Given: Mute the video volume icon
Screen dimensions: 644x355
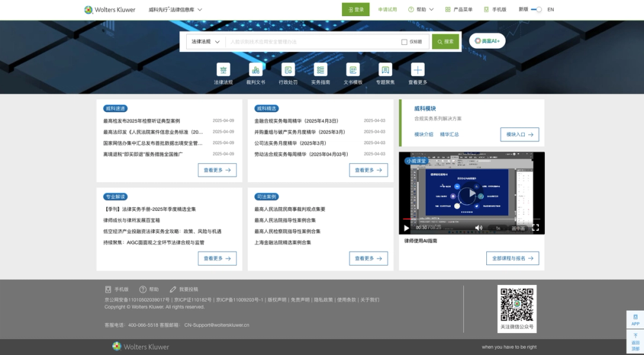Looking at the screenshot, I should point(478,228).
